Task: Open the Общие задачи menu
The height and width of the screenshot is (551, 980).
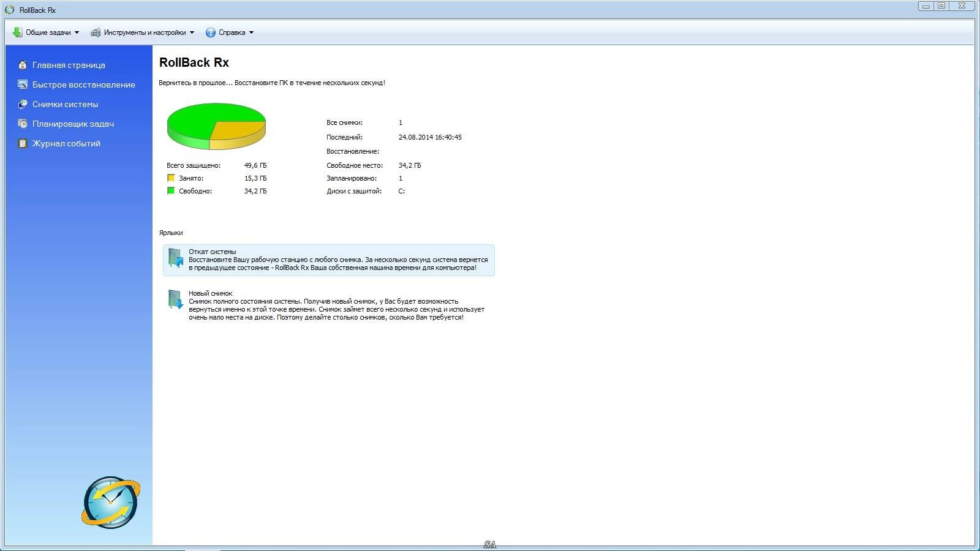Action: 46,32
